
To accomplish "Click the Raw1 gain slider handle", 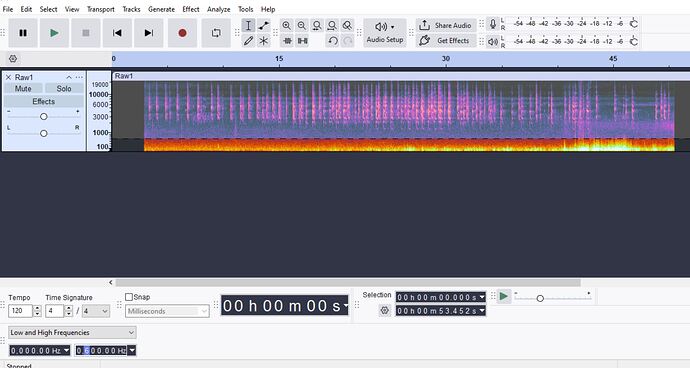I will point(44,117).
